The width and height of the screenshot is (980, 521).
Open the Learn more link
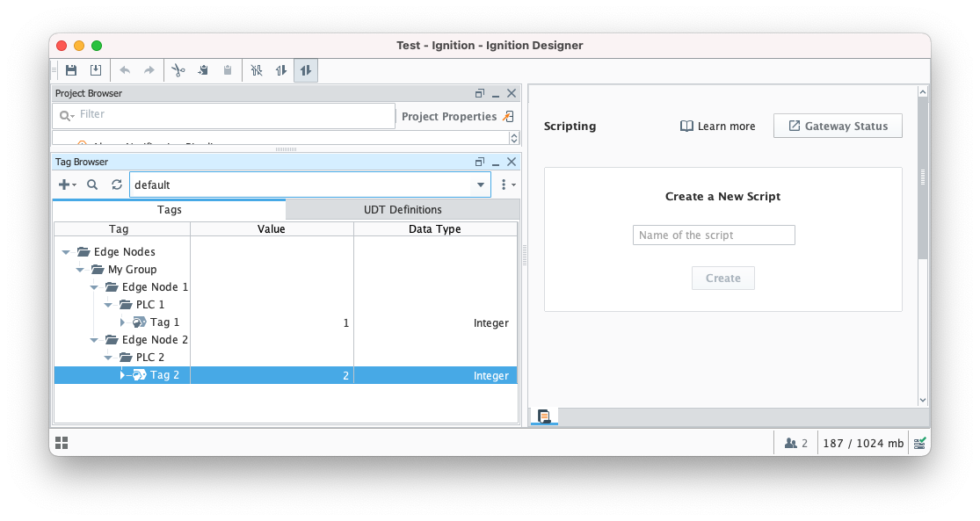[x=717, y=127]
